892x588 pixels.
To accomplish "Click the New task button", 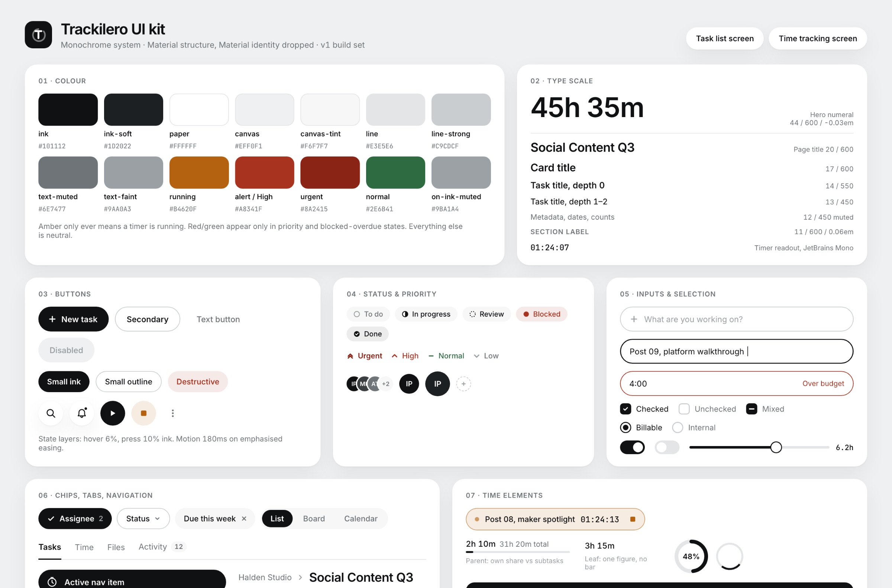I will (74, 319).
